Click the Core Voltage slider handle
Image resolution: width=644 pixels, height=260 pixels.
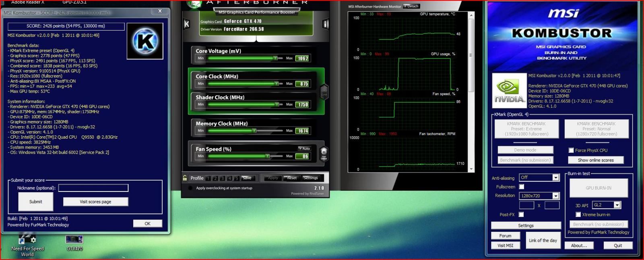(x=275, y=58)
